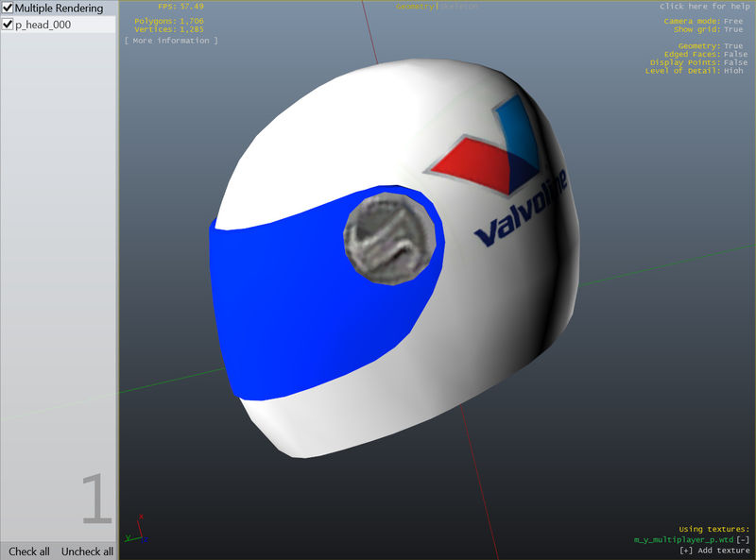Image resolution: width=756 pixels, height=560 pixels.
Task: Click the XYZ axis orientation gizmo
Action: point(136,530)
